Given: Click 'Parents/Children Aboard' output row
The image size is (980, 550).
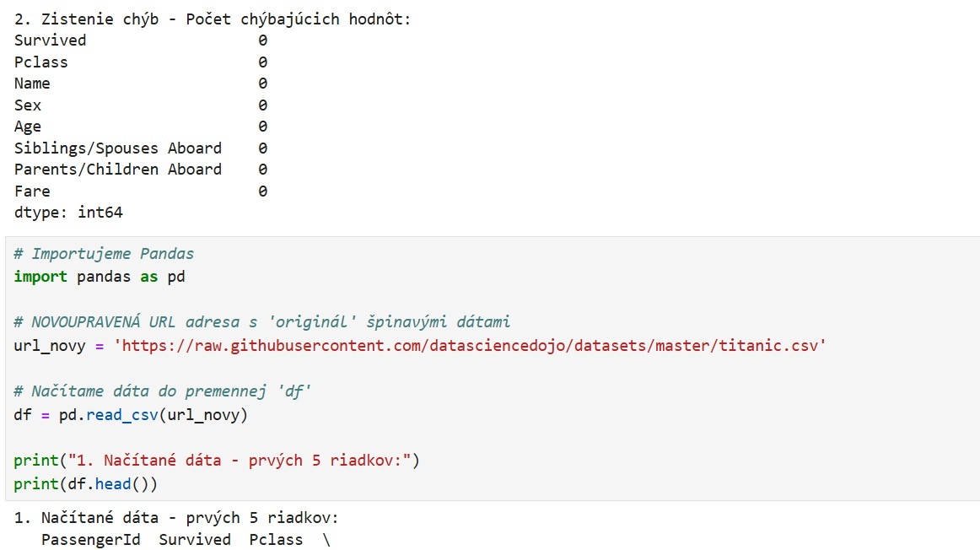Looking at the screenshot, I should pyautogui.click(x=118, y=170).
